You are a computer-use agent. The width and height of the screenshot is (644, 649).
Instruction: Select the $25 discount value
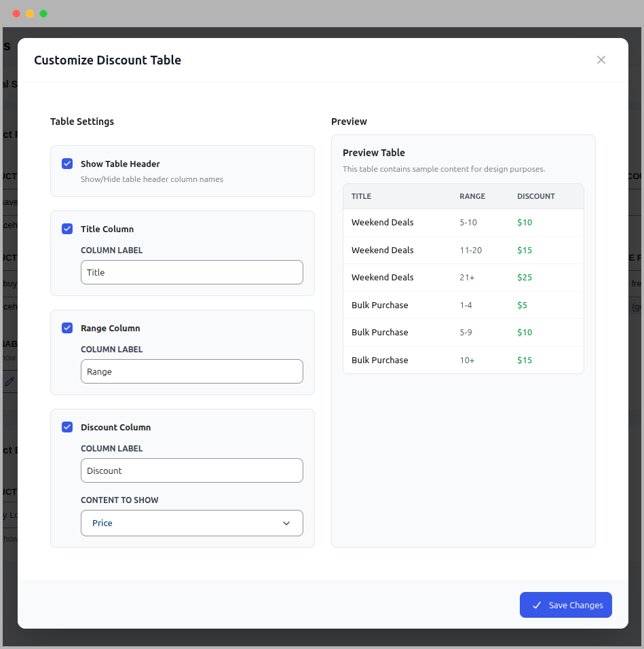click(x=525, y=277)
